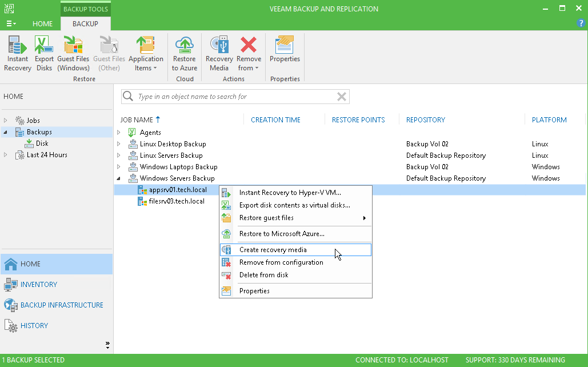
Task: Click the BACKUP TOOLS contextual tab header
Action: pyautogui.click(x=86, y=9)
